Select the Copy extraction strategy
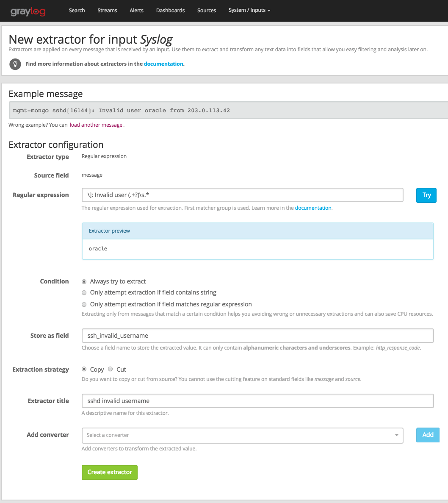This screenshot has height=503, width=448. tap(84, 369)
